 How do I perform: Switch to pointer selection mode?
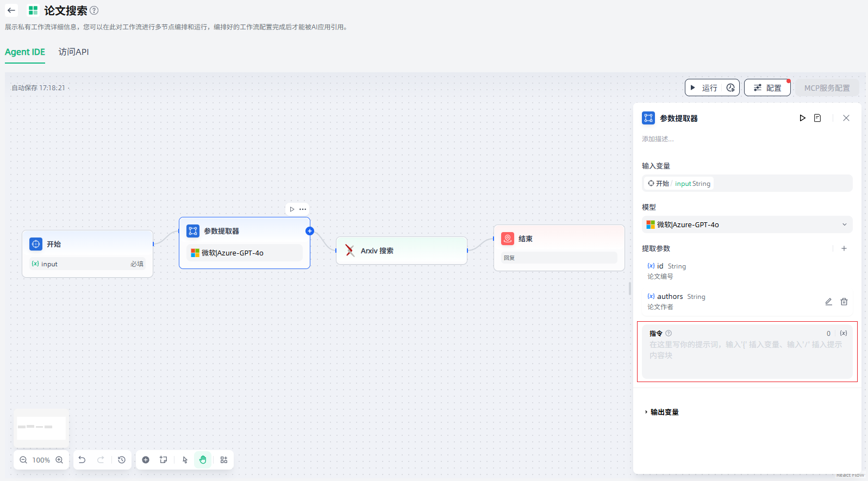[x=185, y=460]
